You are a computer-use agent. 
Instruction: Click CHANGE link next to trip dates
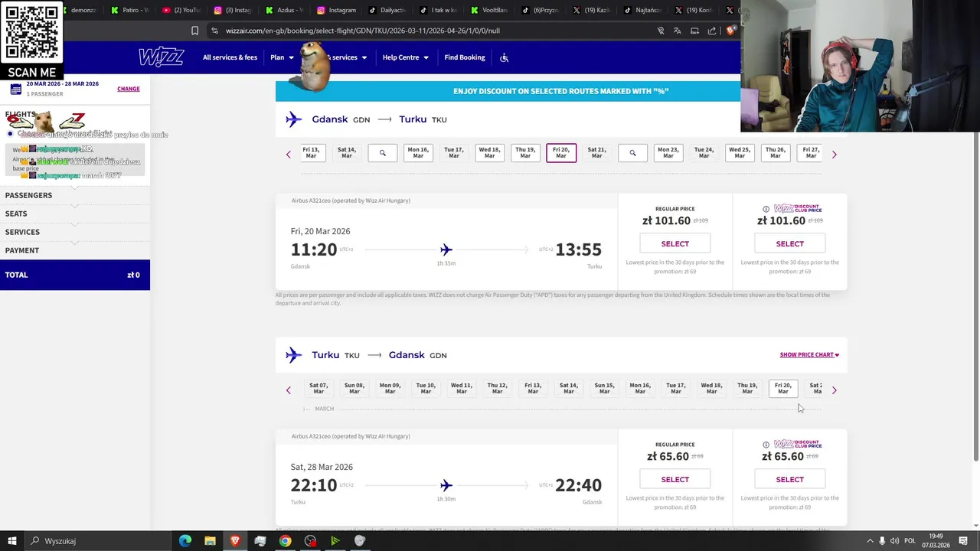coord(129,89)
